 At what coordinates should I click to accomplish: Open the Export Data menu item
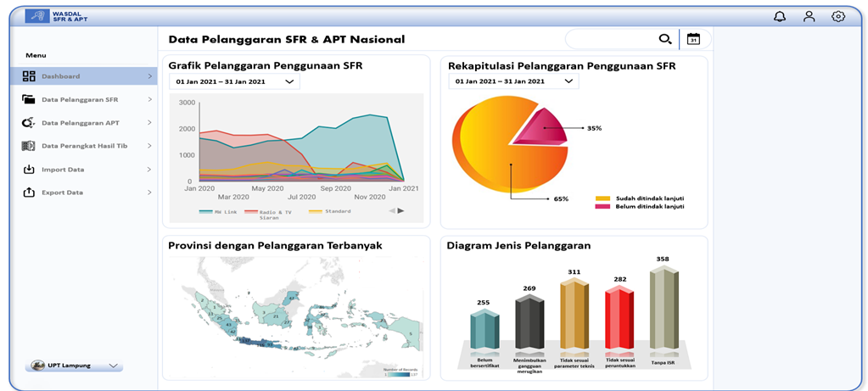tap(84, 193)
